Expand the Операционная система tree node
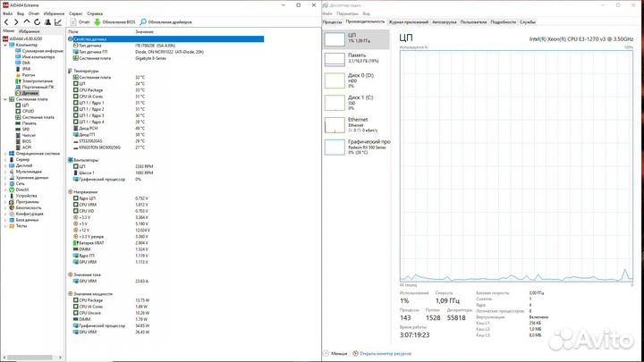The image size is (644, 362). [x=5, y=154]
